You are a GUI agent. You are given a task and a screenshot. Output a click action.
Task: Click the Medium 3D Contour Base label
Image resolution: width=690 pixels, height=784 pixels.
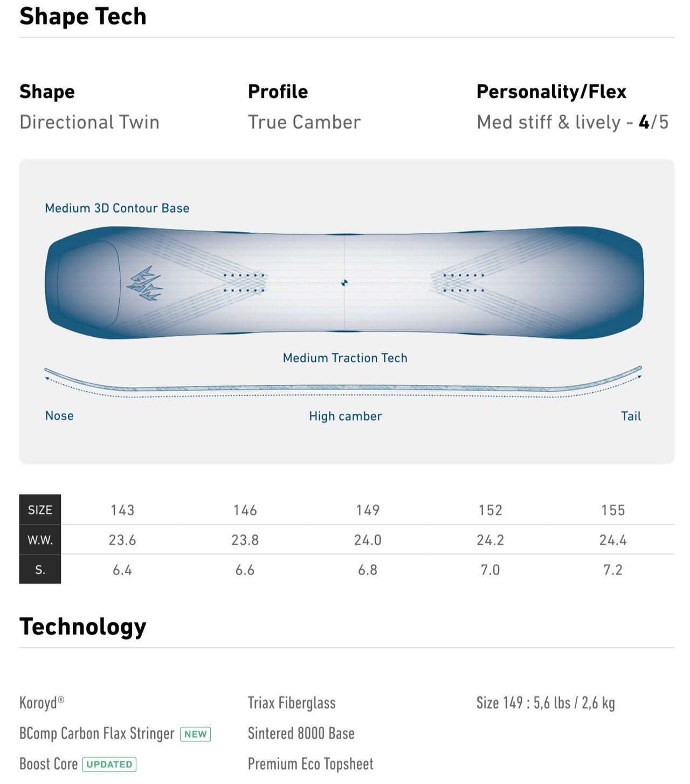(x=117, y=208)
